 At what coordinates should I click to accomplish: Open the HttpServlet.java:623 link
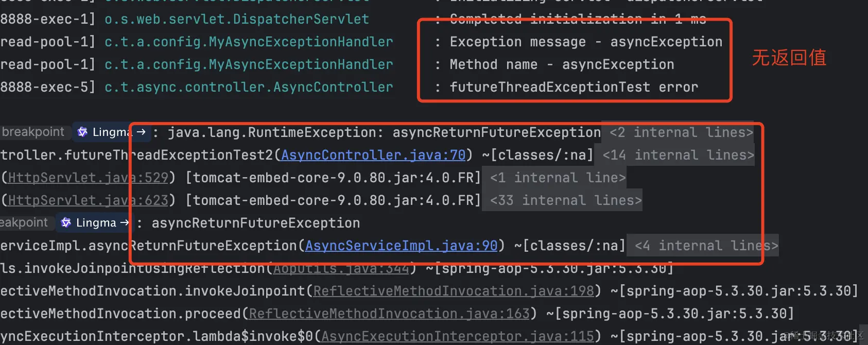(x=88, y=200)
